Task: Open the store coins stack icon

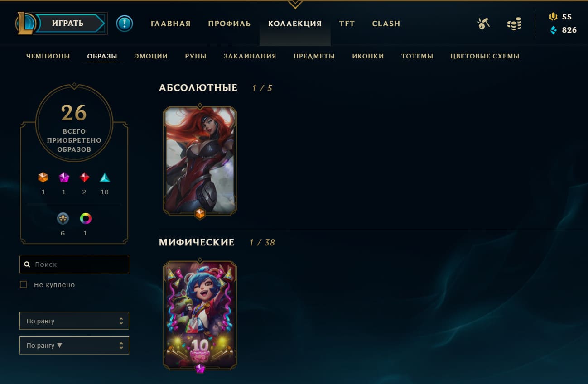Action: [x=514, y=24]
